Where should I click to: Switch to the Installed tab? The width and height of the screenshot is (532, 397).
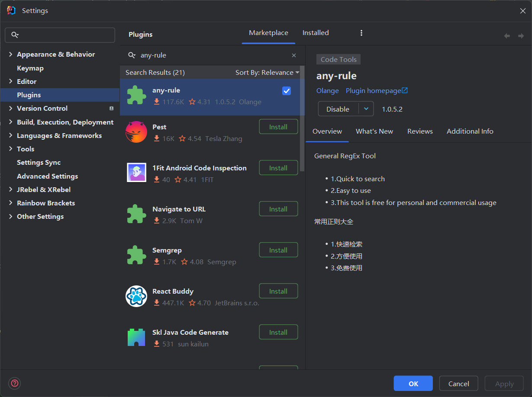coord(316,33)
